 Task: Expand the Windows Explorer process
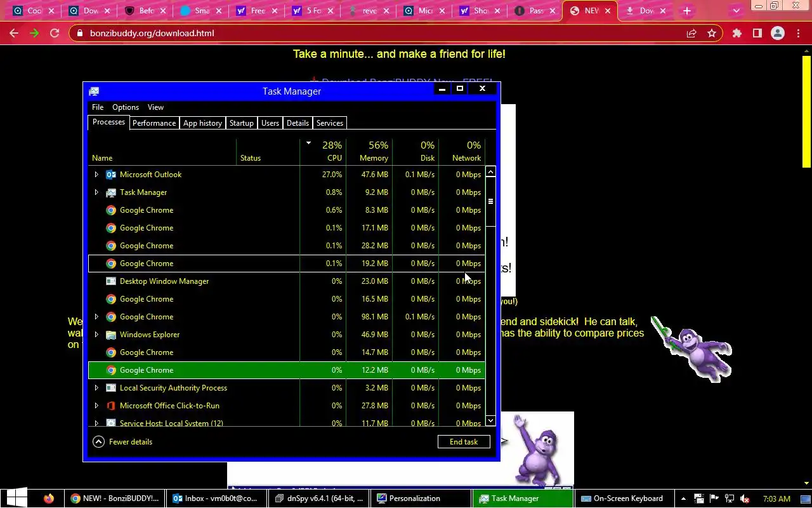[96, 335]
